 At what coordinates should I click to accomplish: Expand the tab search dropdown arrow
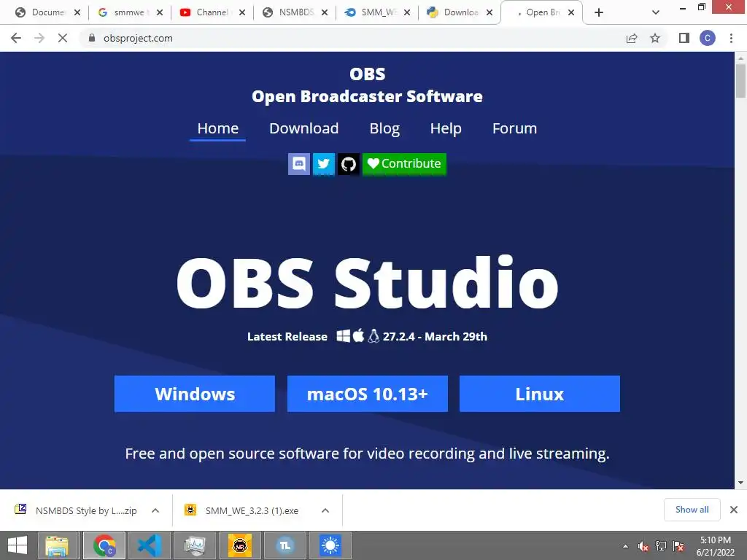[656, 12]
